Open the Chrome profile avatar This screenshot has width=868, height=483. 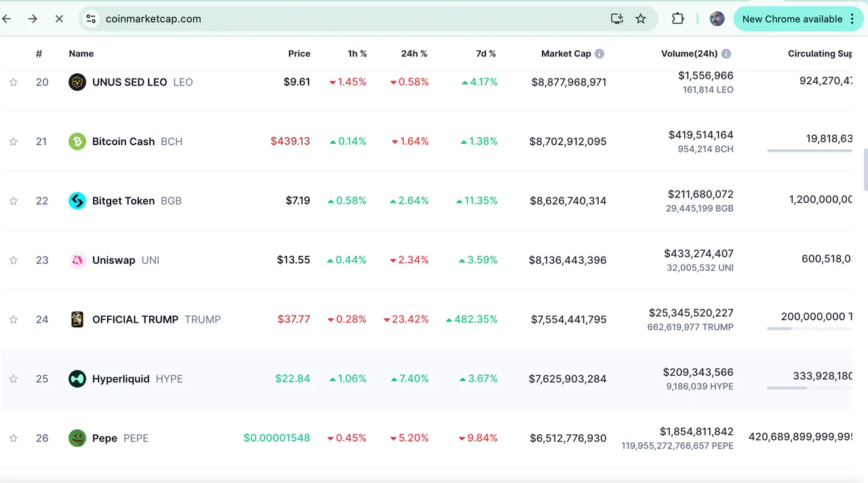(717, 19)
